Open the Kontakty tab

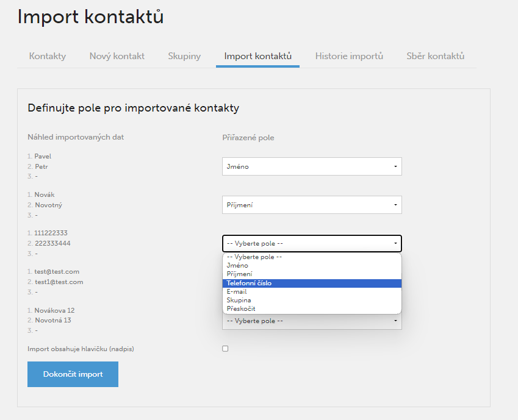(48, 56)
